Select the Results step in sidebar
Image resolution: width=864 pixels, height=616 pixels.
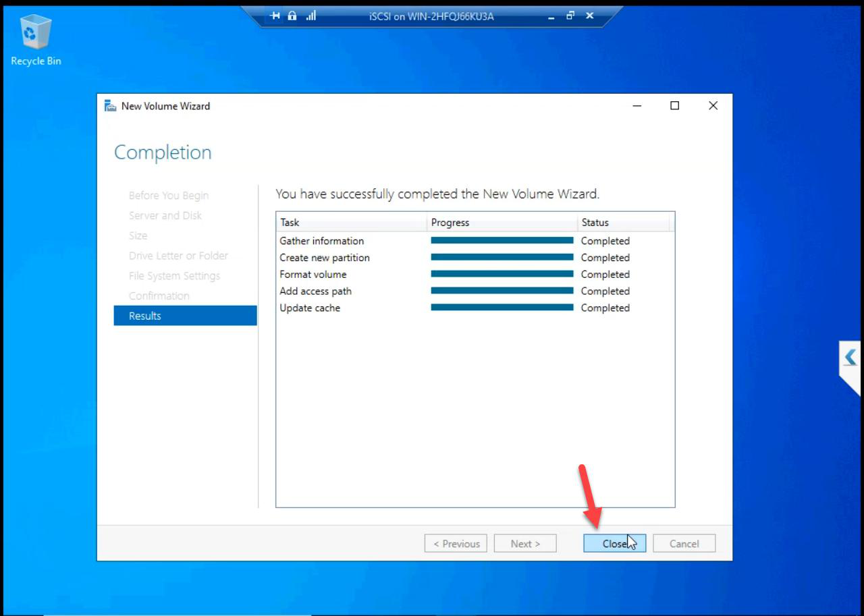[x=186, y=316]
